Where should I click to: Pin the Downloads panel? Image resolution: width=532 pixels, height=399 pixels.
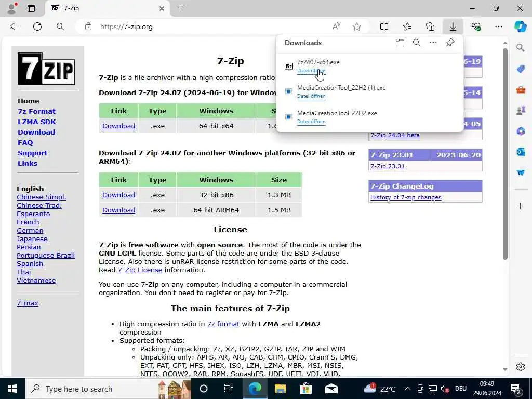450,43
